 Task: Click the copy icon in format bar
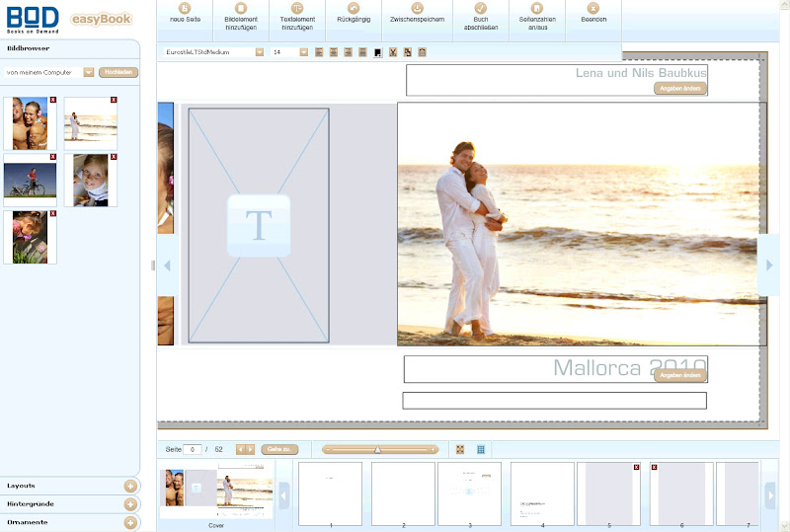click(x=408, y=52)
